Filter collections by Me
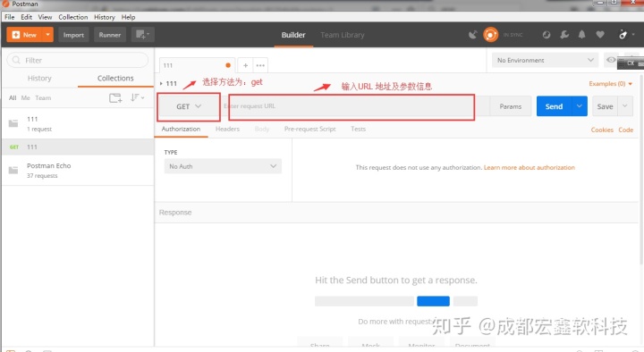This screenshot has width=644, height=352. click(25, 97)
